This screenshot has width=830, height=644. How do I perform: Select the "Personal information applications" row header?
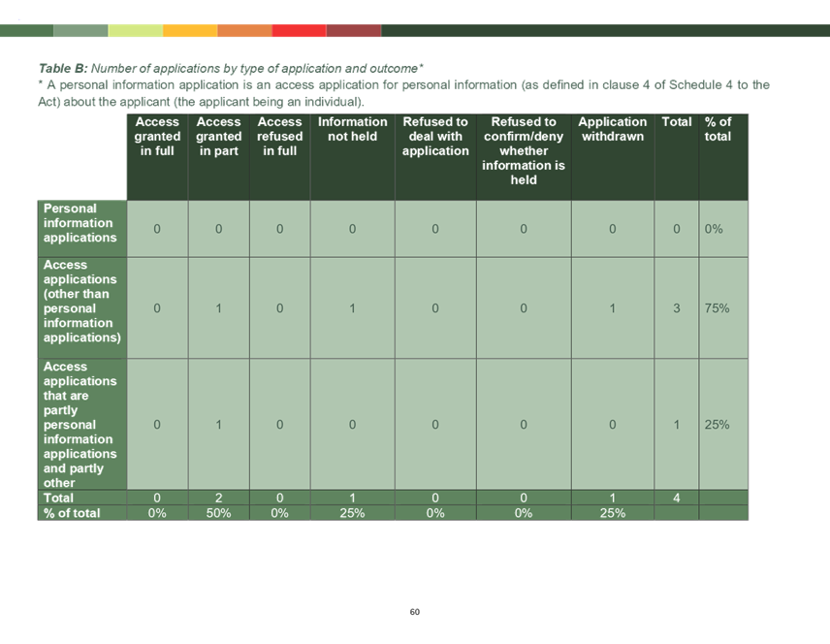[82, 229]
